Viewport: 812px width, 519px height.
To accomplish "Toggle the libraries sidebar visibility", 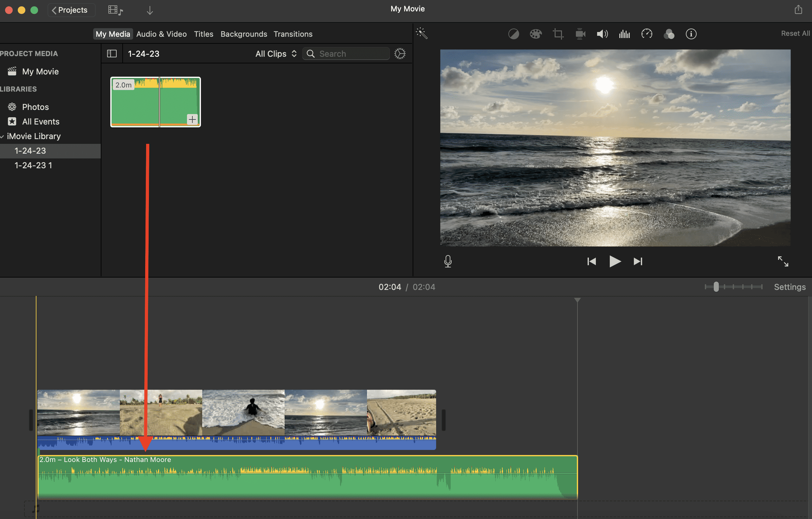I will (112, 54).
